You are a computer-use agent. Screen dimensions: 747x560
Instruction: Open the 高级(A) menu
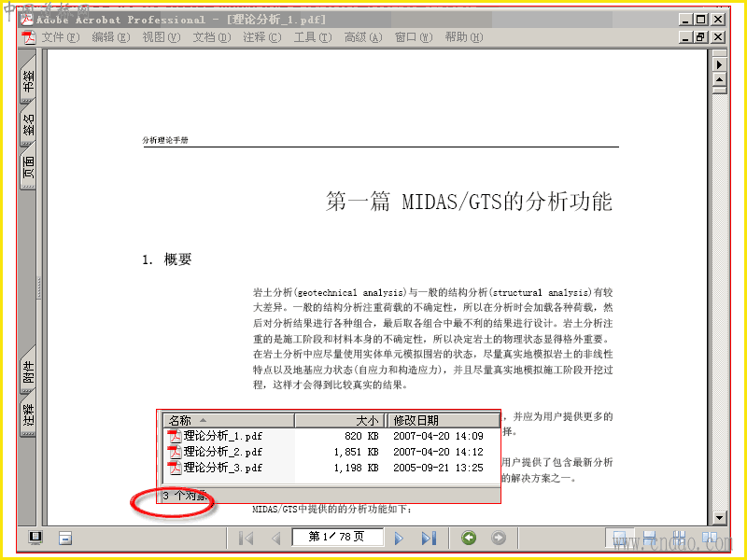[x=363, y=37]
